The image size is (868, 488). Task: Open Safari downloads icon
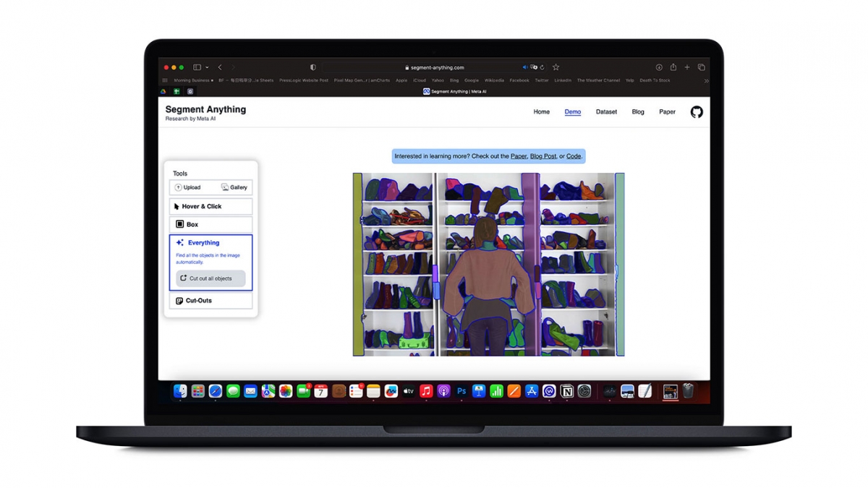pos(659,67)
